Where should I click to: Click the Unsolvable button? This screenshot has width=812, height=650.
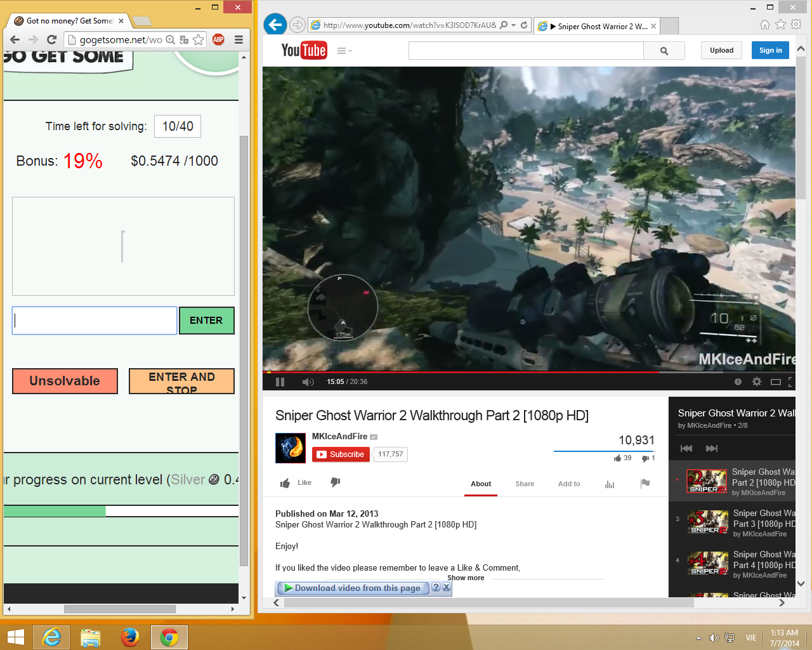[x=65, y=381]
